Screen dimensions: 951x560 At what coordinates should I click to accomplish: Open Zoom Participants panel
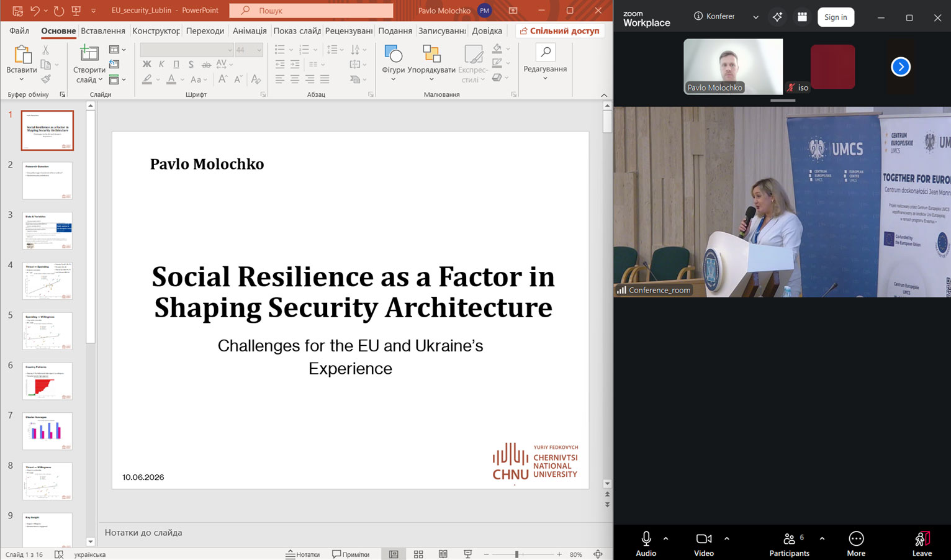pos(789,544)
